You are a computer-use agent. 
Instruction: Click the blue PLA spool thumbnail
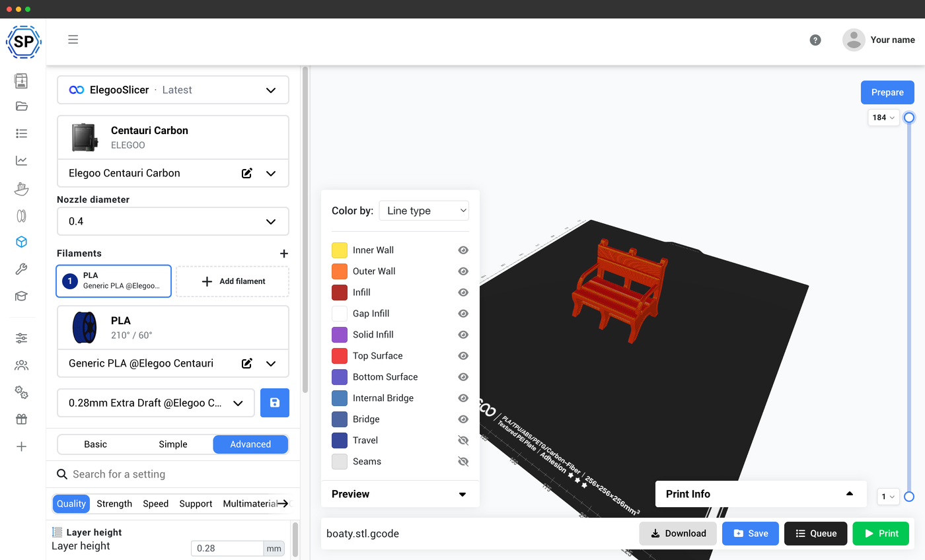click(84, 328)
